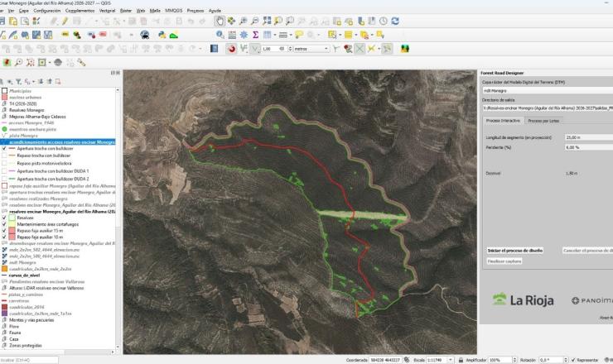Click the Zoom In magnifier tool
The image size is (613, 364).
pos(244,21)
